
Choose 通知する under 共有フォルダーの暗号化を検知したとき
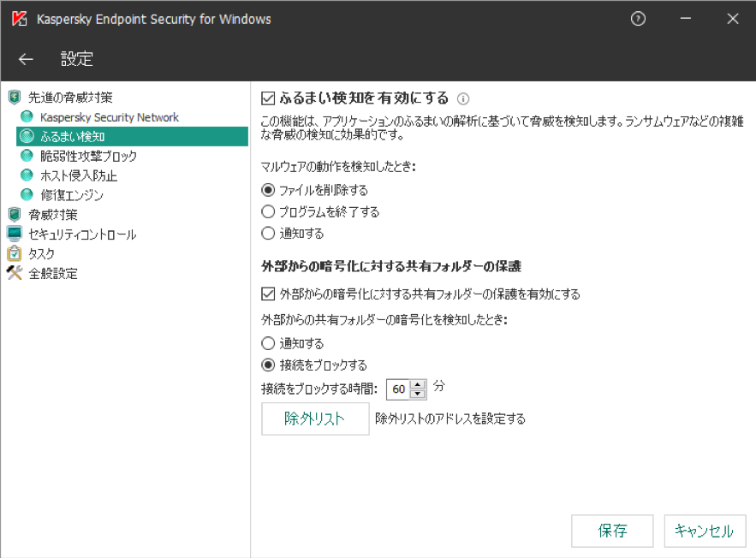(268, 343)
